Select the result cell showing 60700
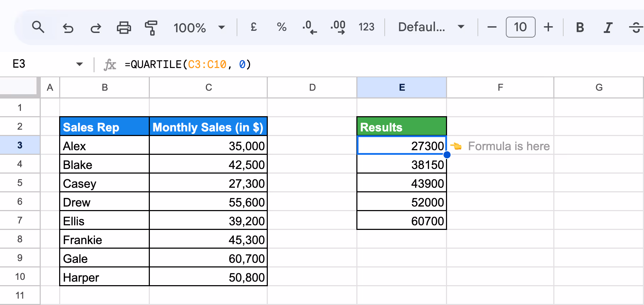Viewport: 644px width, 305px height. point(402,220)
